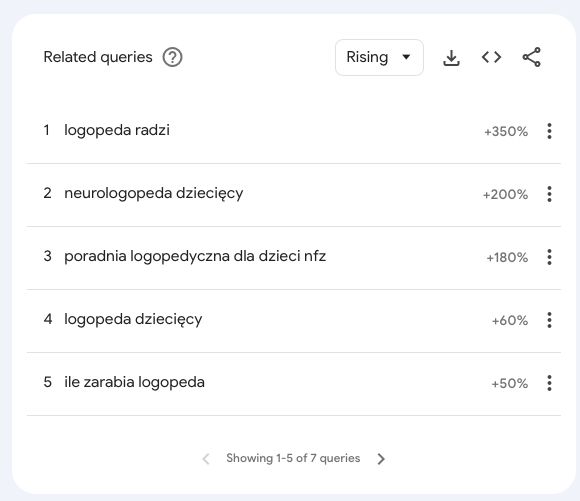
Task: Share the related queries card
Action: (x=532, y=57)
